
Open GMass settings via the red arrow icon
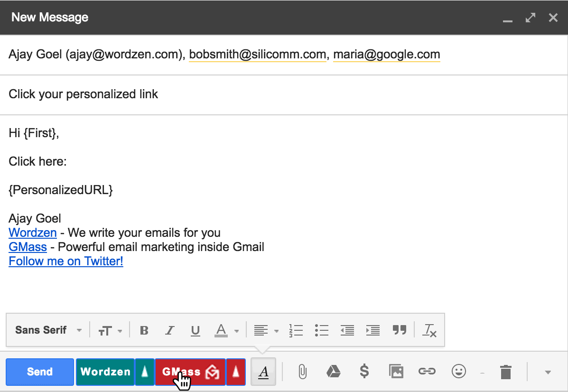click(x=236, y=372)
